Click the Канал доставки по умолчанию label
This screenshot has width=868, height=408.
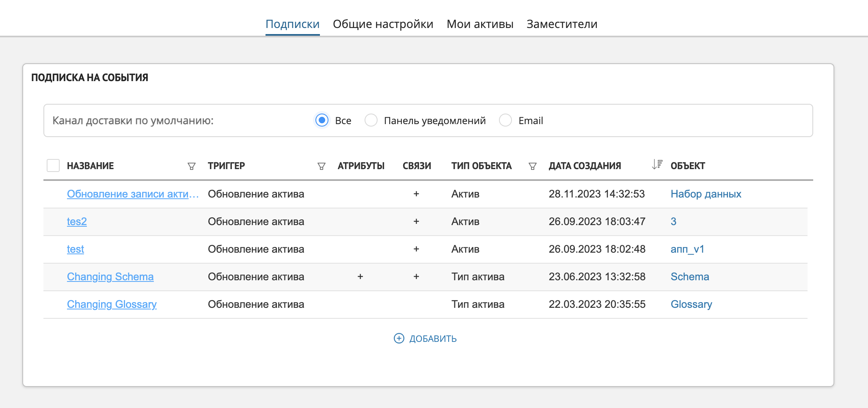point(133,120)
